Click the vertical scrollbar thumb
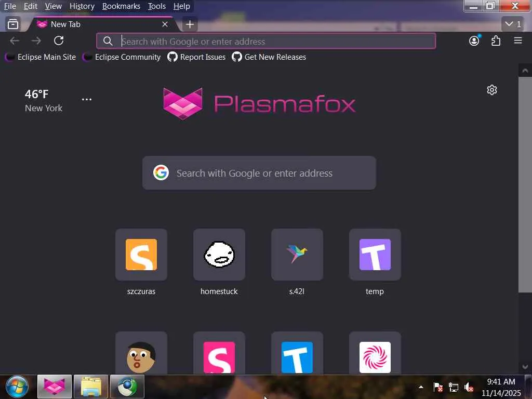The width and height of the screenshot is (532, 399). tap(525, 184)
